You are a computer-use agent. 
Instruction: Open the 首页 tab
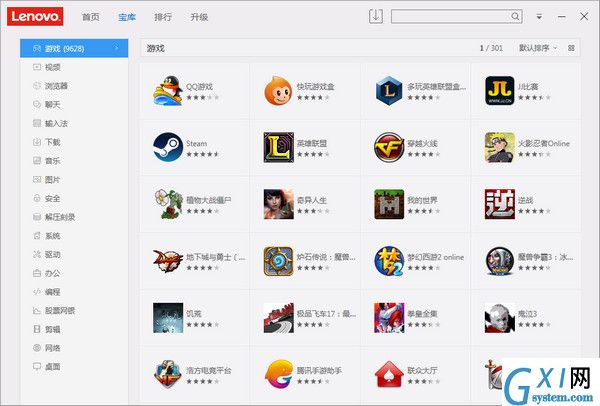tap(91, 17)
